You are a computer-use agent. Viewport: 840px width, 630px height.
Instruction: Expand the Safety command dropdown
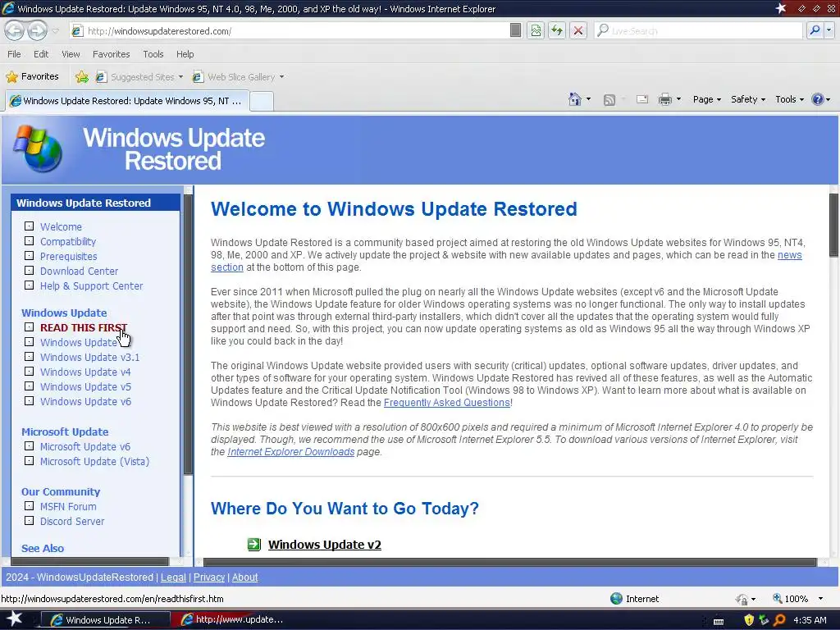click(748, 99)
